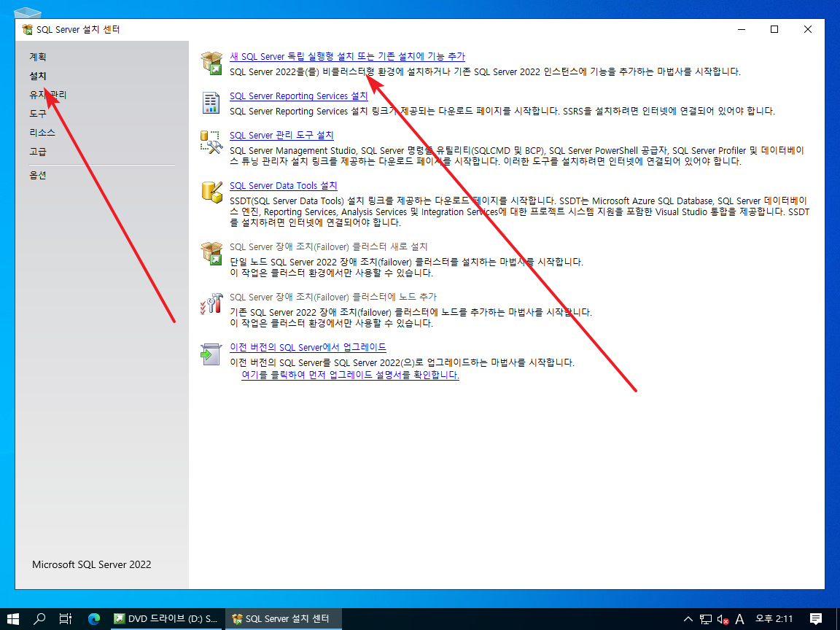
Task: Click the SQL Server Data Tools database icon
Action: click(211, 192)
